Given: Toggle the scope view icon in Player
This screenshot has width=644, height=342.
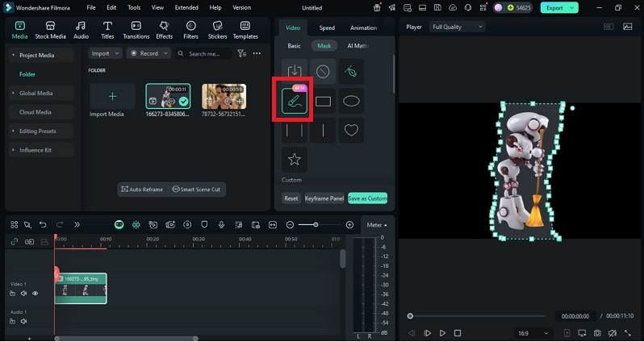Looking at the screenshot, I should click(x=628, y=27).
